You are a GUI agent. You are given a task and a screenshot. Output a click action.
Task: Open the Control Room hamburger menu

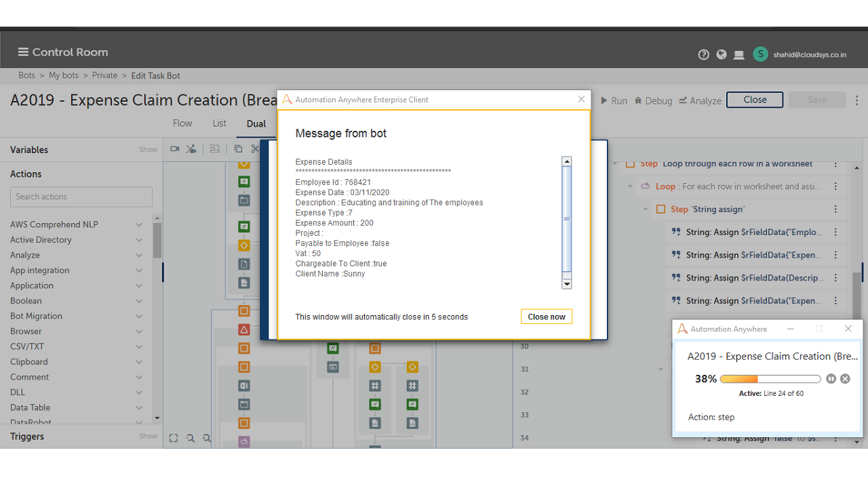[x=23, y=52]
